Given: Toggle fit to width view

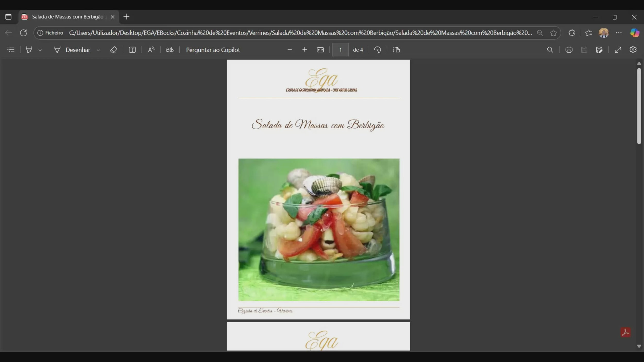Looking at the screenshot, I should tap(320, 50).
